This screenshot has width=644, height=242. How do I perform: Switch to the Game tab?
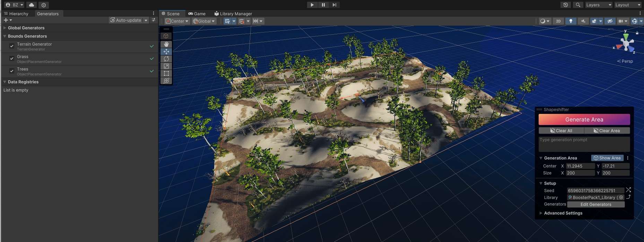[x=197, y=14]
